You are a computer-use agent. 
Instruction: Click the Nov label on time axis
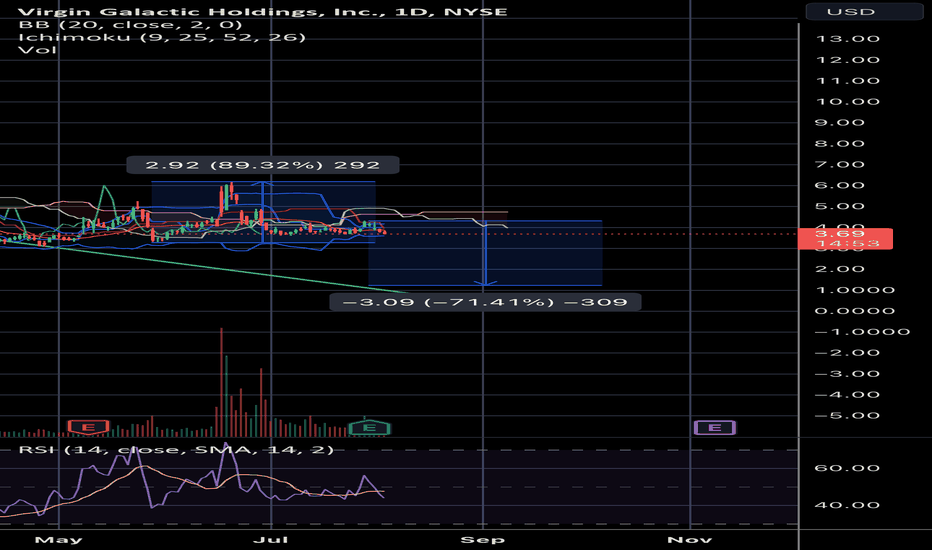point(689,540)
